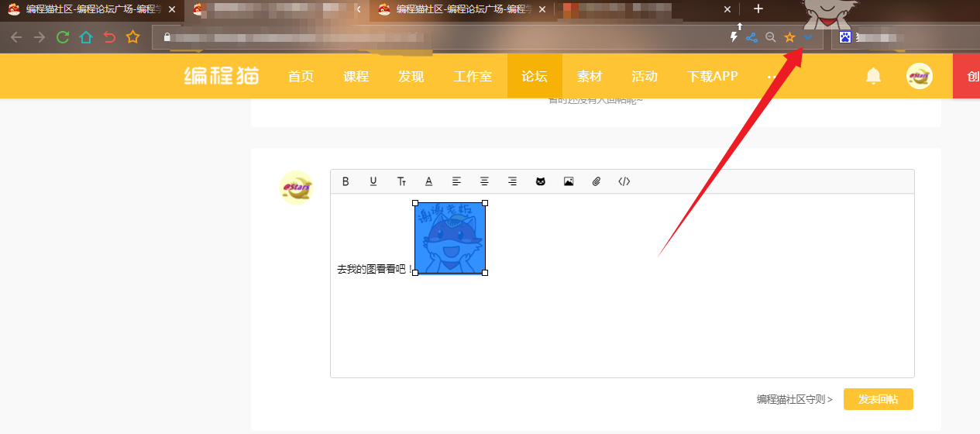Click the star icon beside the undo arrow
This screenshot has width=980, height=434.
tap(132, 37)
